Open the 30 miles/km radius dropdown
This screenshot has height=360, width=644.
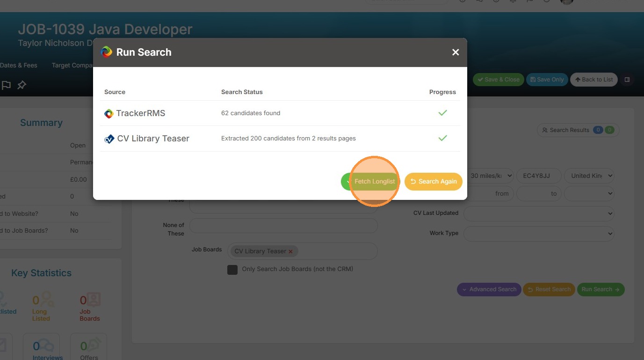[x=490, y=176]
